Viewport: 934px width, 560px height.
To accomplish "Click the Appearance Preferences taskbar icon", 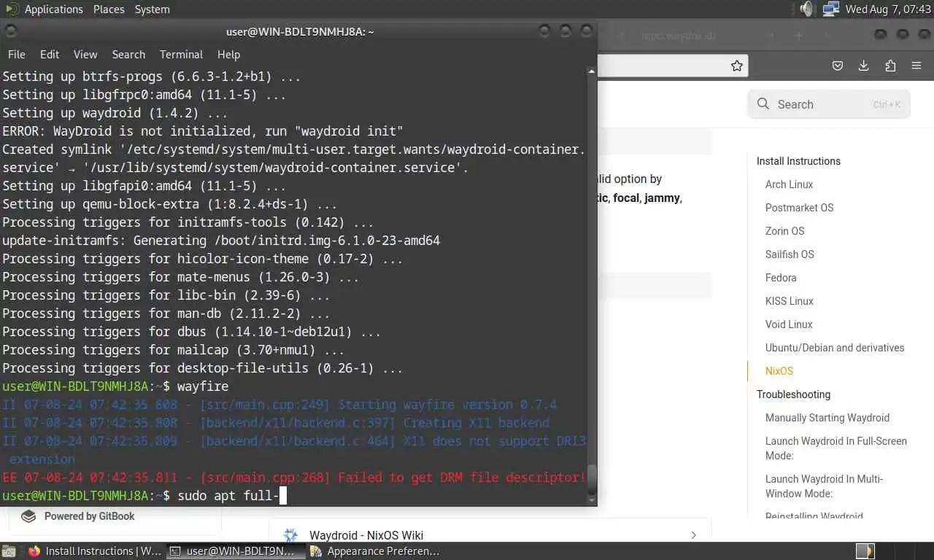I will click(316, 551).
